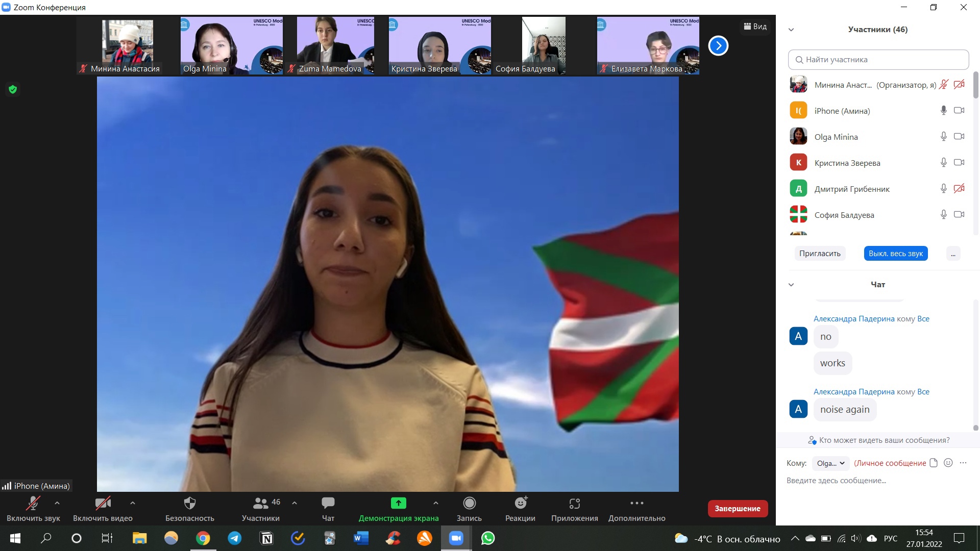The image size is (980, 551).
Task: Open File Explorer from taskbar
Action: pyautogui.click(x=139, y=538)
